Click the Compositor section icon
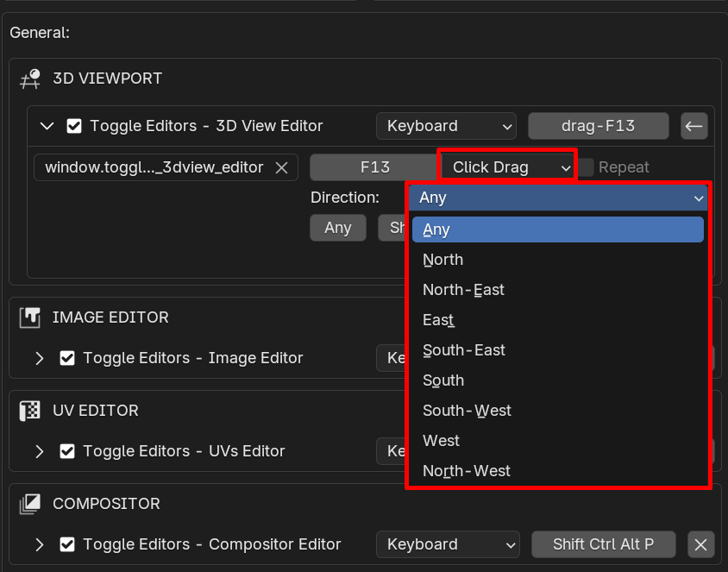 29,504
